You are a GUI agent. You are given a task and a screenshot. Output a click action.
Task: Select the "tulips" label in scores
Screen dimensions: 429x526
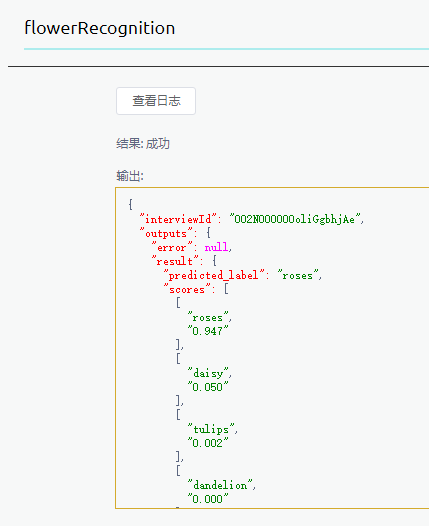click(x=211, y=429)
